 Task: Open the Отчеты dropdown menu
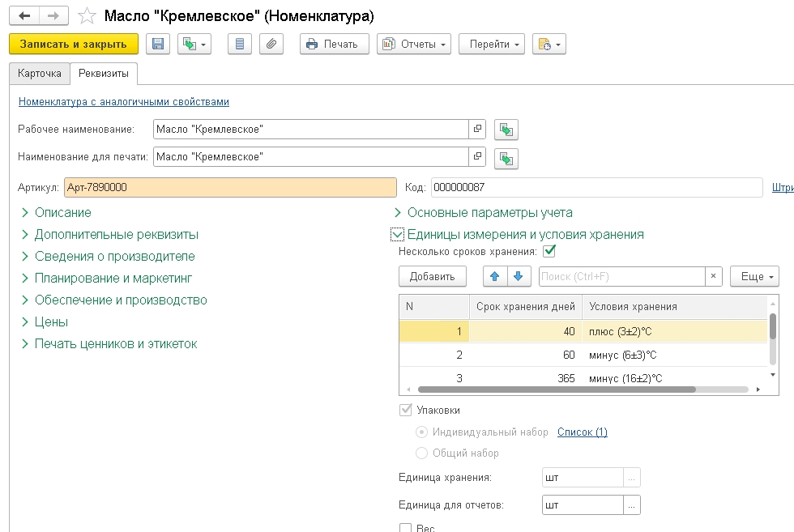tap(414, 44)
